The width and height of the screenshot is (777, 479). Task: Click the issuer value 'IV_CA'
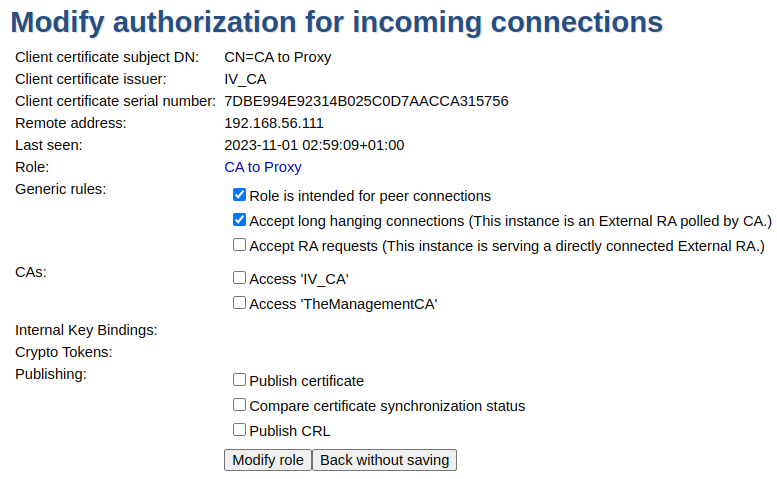coord(245,79)
